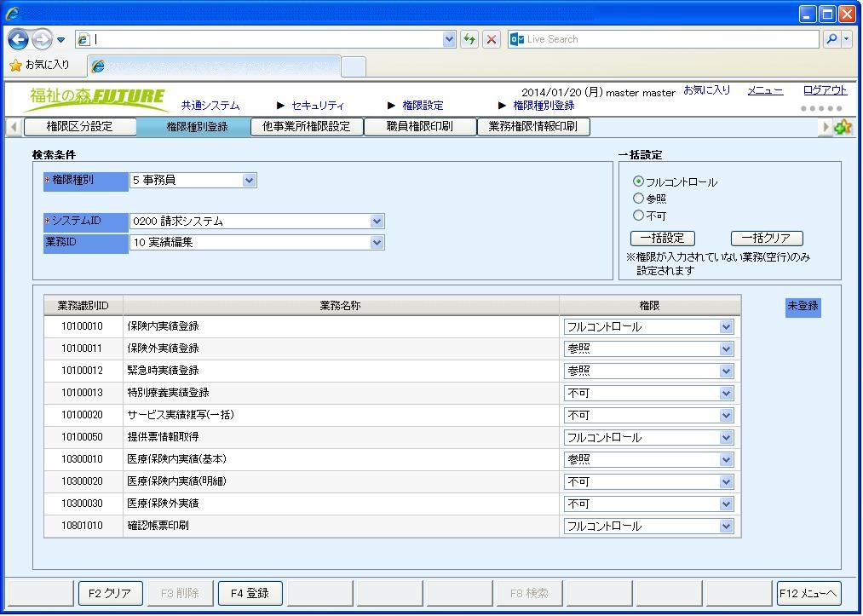Switch to the 他事業所権限設定 tab
The width and height of the screenshot is (863, 616).
307,127
